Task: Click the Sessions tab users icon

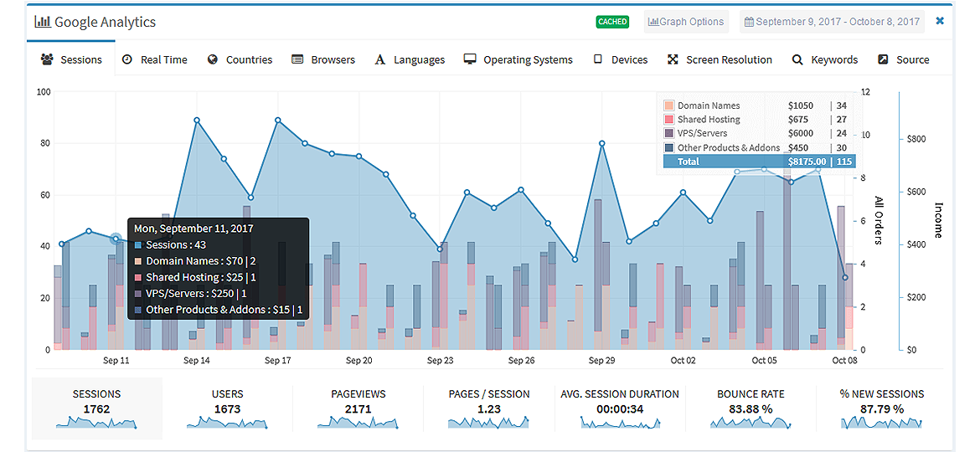Action: point(46,59)
